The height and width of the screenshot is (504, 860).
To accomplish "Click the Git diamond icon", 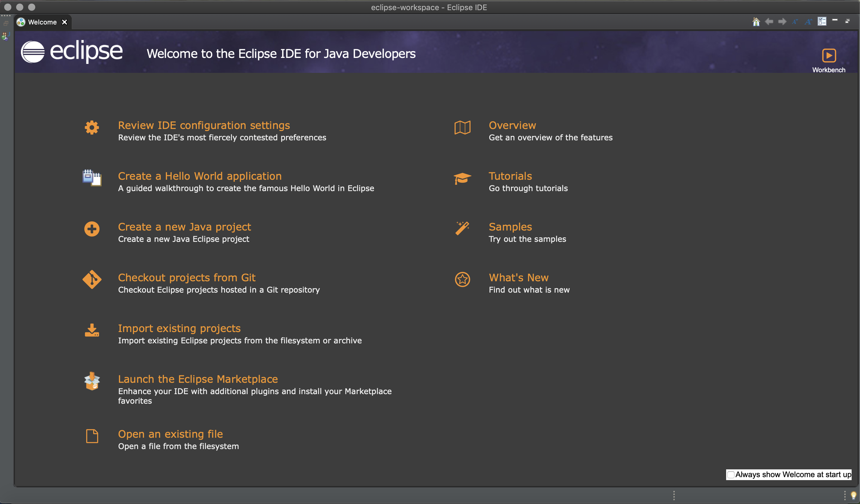I will 92,280.
